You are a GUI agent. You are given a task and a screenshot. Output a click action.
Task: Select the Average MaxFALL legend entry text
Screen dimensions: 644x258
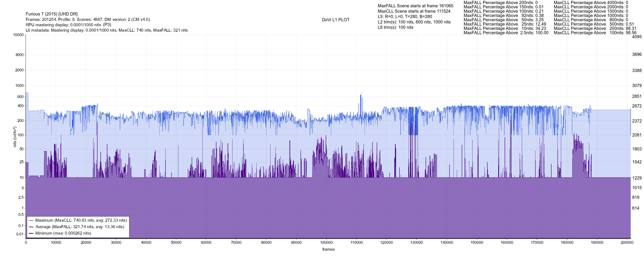[x=80, y=227]
